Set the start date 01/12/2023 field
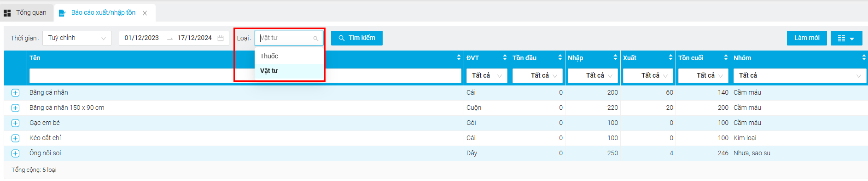The height and width of the screenshot is (181, 868). pos(142,38)
